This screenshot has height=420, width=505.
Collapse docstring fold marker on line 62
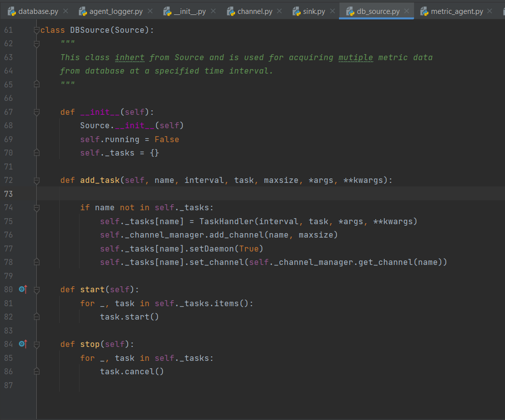pyautogui.click(x=37, y=43)
